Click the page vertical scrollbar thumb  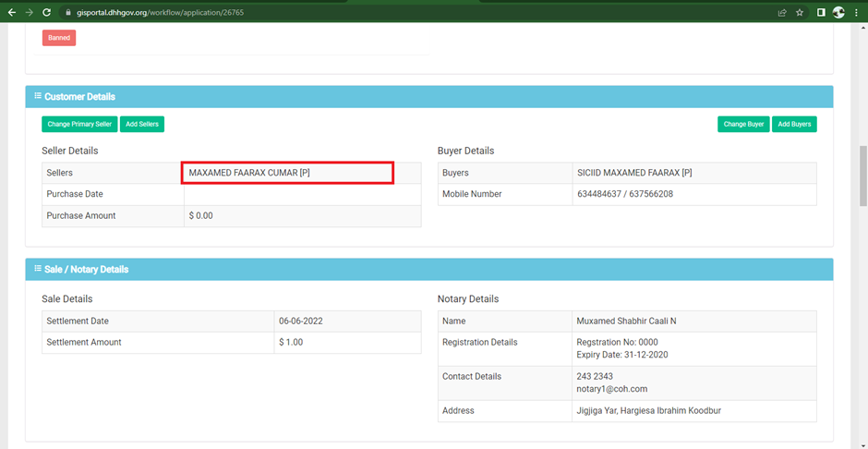(x=863, y=176)
